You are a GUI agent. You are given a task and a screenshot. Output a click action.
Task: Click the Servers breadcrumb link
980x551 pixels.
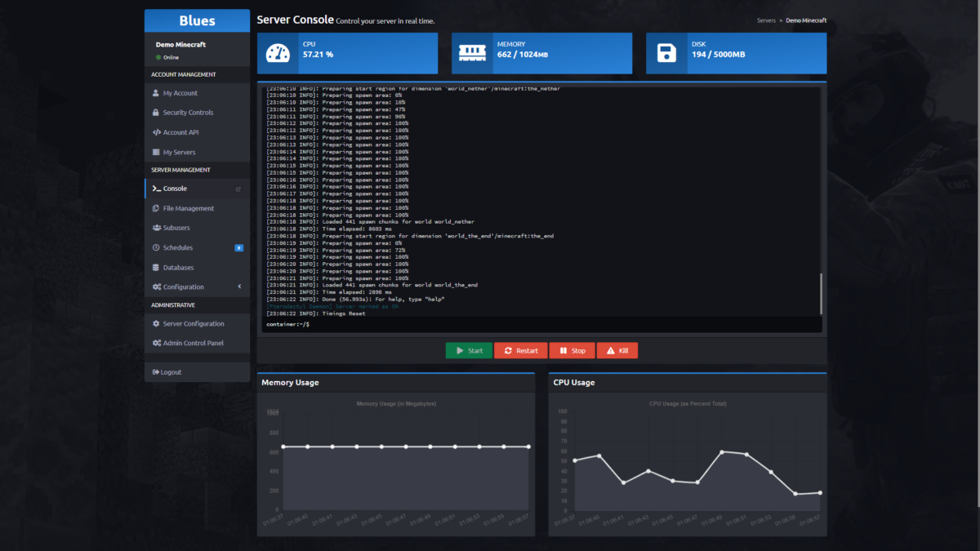coord(766,20)
